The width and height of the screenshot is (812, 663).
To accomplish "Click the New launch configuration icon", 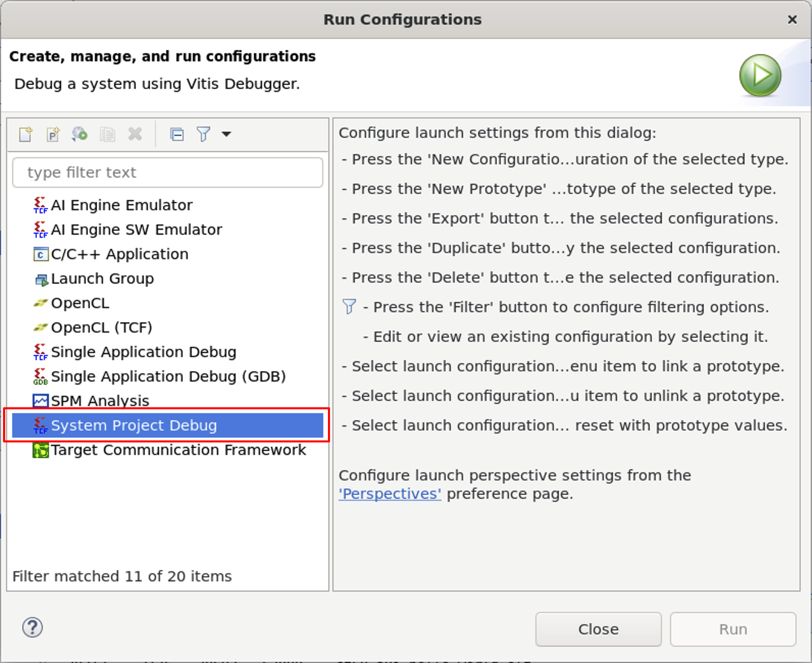I will (x=26, y=134).
